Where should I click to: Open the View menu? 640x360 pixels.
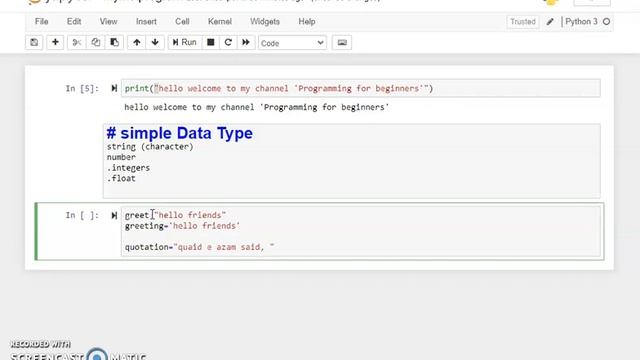[x=108, y=22]
